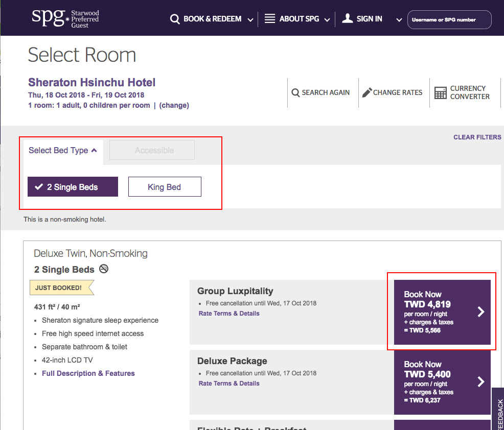504x430 pixels.
Task: Click the (change) link for room occupancy
Action: 174,105
